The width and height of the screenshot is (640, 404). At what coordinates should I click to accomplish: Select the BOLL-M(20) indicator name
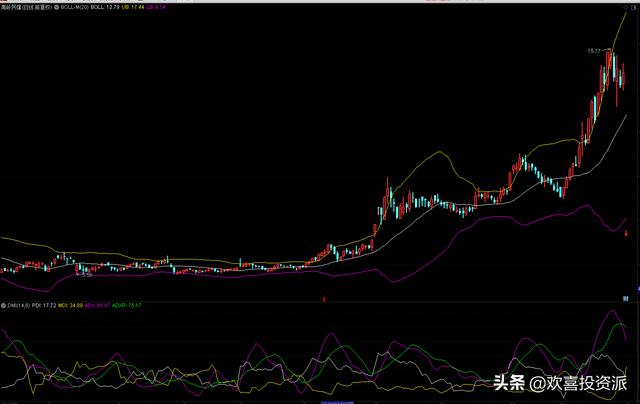[75, 7]
